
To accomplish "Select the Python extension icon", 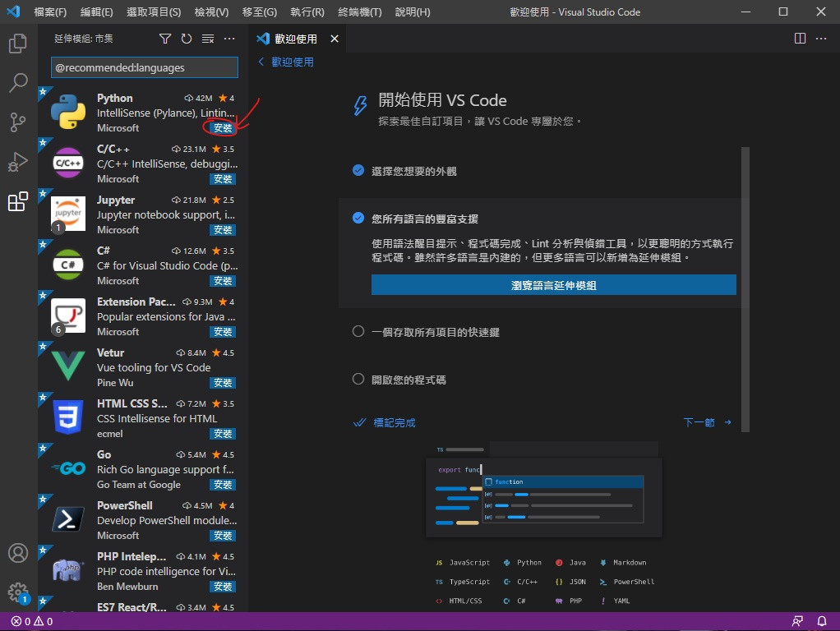I will [68, 112].
